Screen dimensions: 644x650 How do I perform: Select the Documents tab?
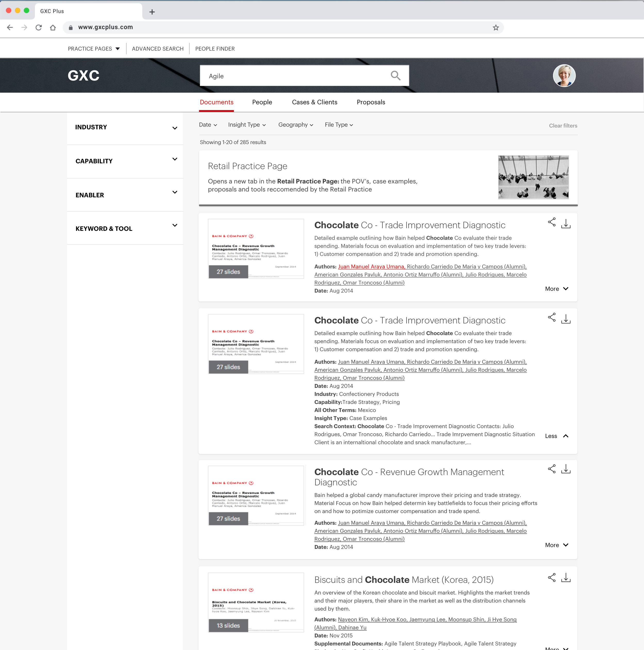(217, 102)
